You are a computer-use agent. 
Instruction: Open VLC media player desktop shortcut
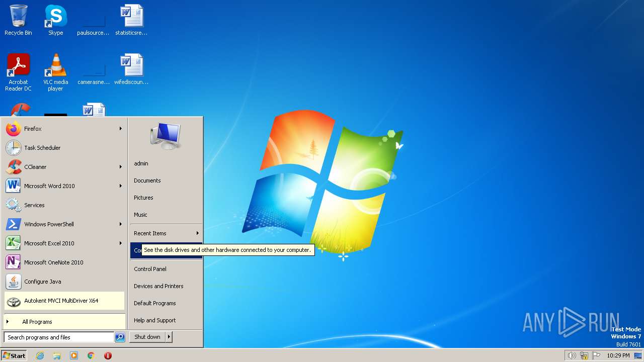coord(55,72)
